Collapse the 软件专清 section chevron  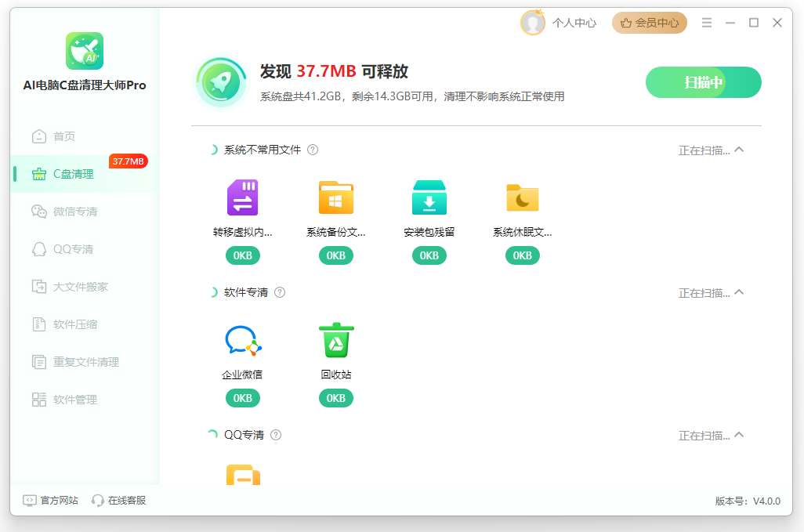[739, 292]
